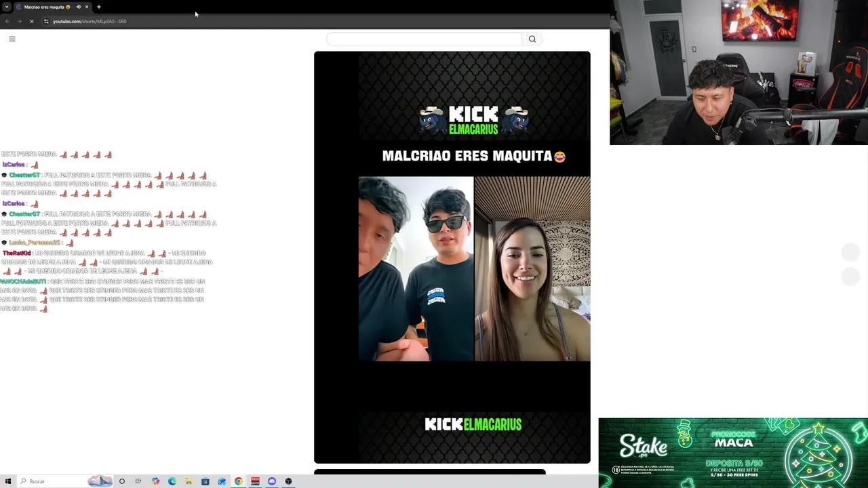Go back using the browser back arrow
Image resolution: width=868 pixels, height=488 pixels.
tap(7, 21)
